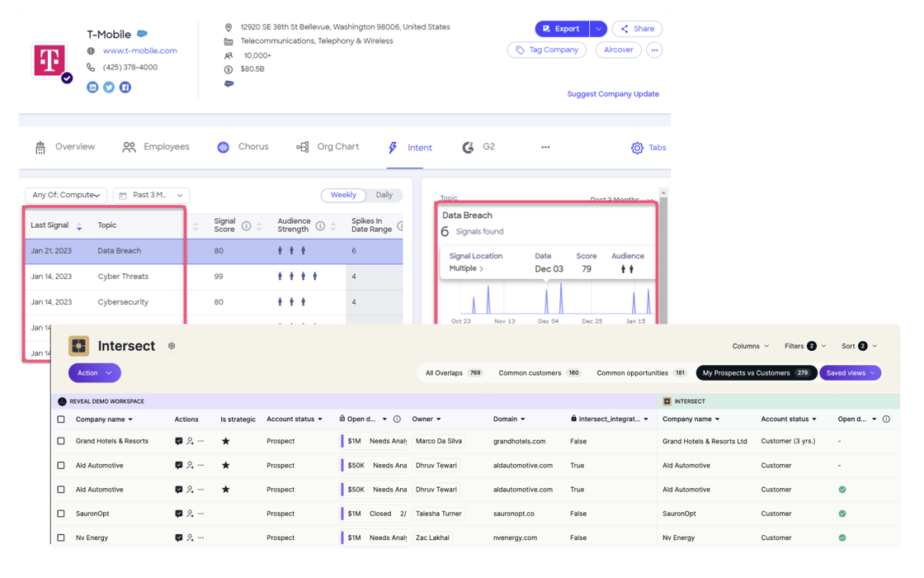This screenshot has height=578, width=924.
Task: Show Common customers 160 view
Action: [x=540, y=373]
